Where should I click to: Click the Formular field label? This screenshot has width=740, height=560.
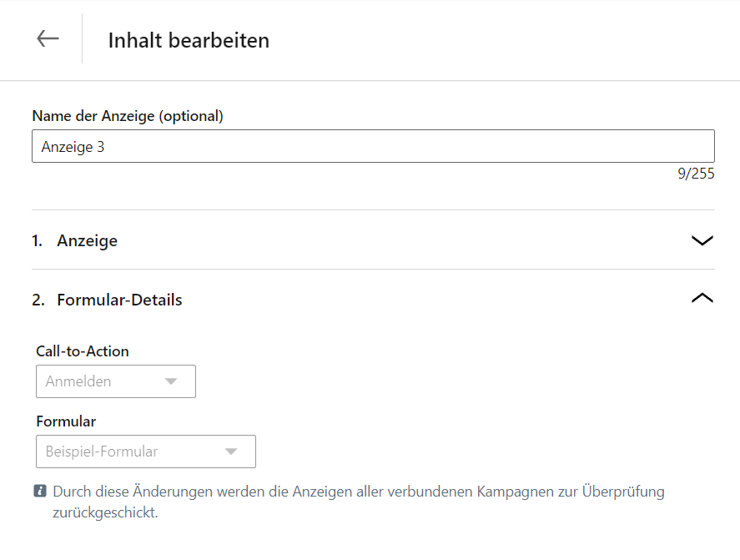click(66, 421)
